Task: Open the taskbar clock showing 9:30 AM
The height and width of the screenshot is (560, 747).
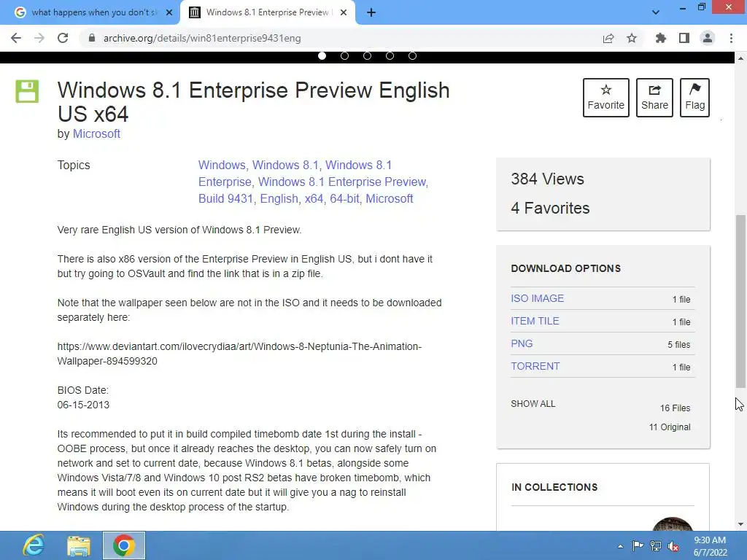Action: pos(710,546)
